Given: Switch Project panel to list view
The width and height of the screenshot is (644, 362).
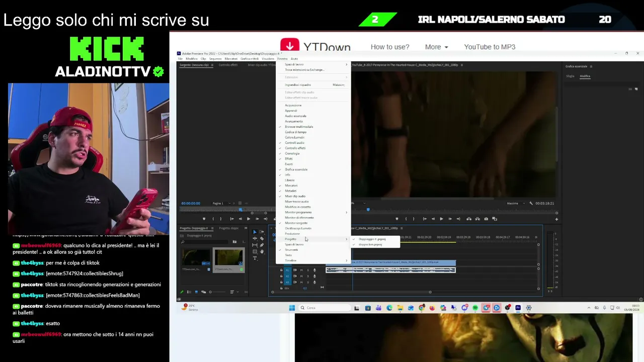Looking at the screenshot, I should click(x=189, y=292).
